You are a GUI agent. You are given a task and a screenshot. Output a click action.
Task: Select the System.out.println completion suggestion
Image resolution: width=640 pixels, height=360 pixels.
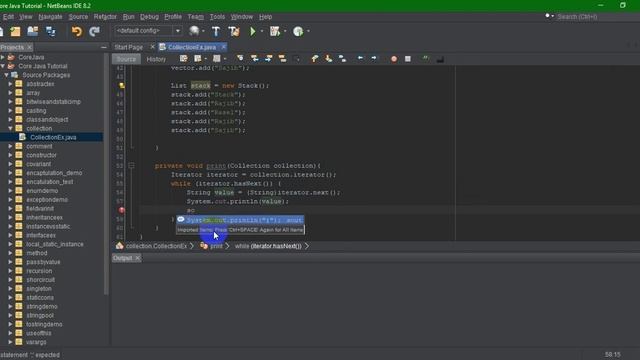click(240, 220)
